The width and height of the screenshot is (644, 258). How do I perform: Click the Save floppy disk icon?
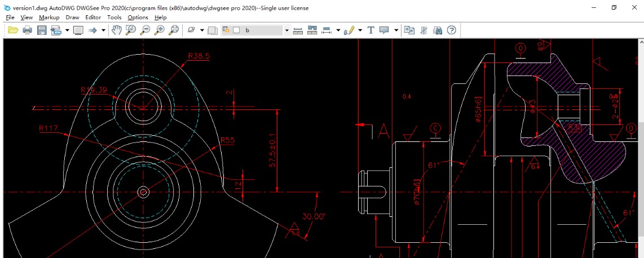(x=42, y=30)
